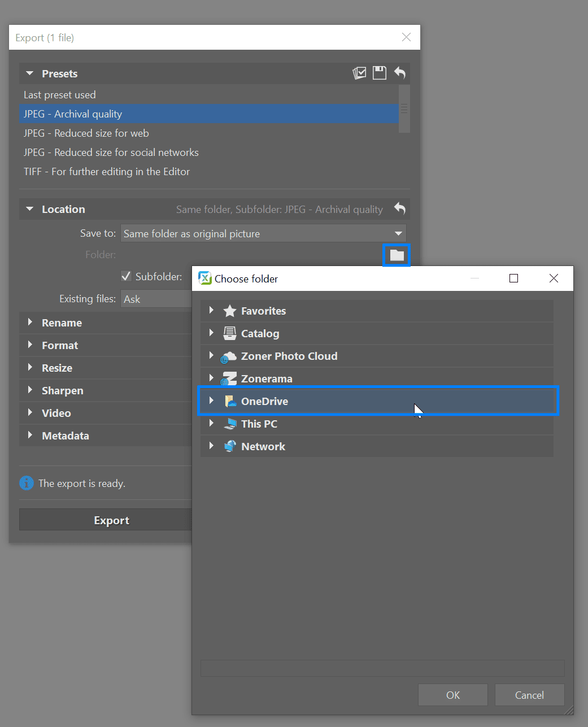Reset Location settings with undo arrow
The width and height of the screenshot is (588, 727).
coord(400,208)
